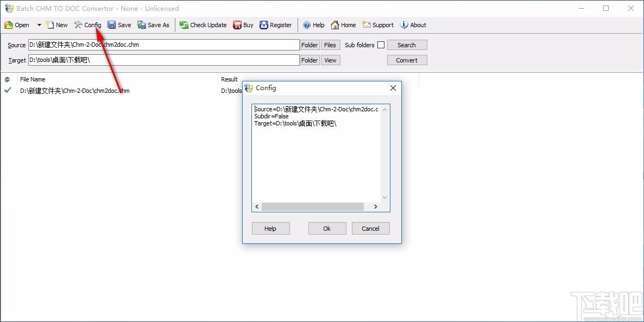The height and width of the screenshot is (322, 644).
Task: Show the About information
Action: 413,25
